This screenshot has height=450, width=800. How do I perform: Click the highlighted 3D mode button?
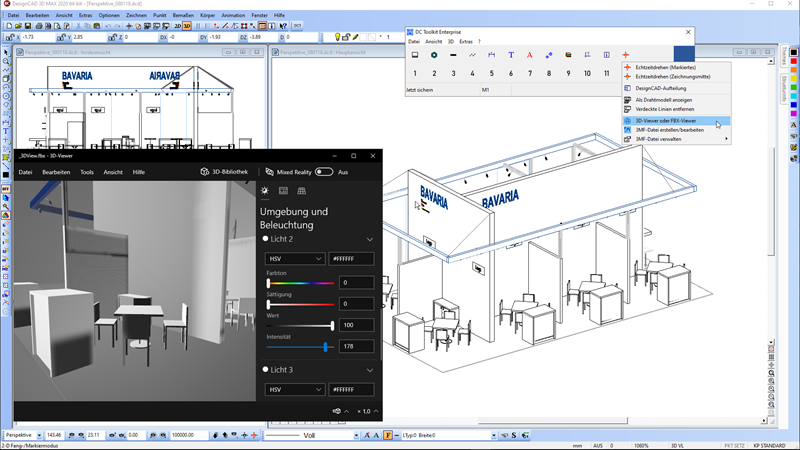[187, 26]
